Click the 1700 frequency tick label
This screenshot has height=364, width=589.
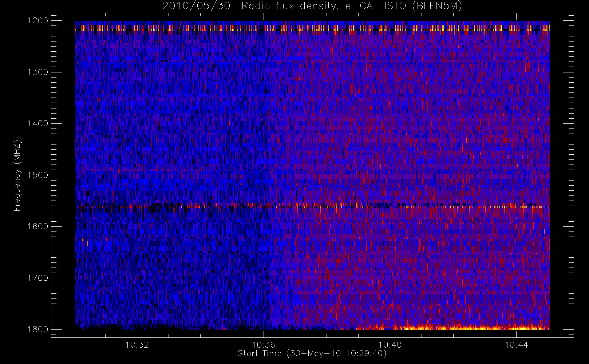(38, 278)
